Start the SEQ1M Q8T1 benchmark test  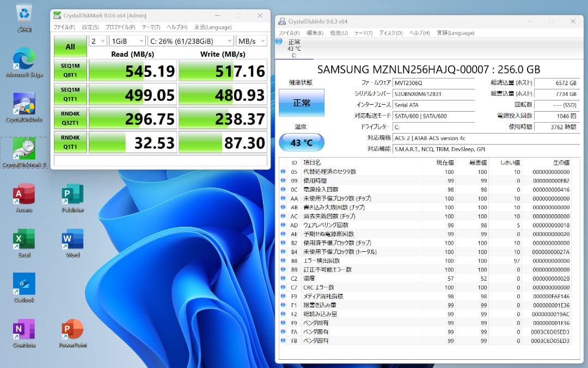70,70
